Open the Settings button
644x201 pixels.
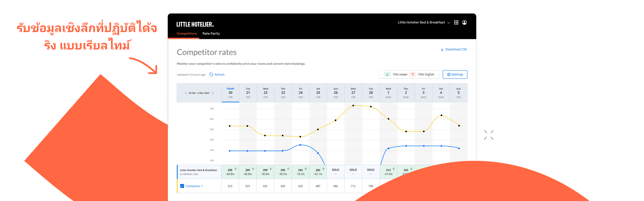point(455,74)
